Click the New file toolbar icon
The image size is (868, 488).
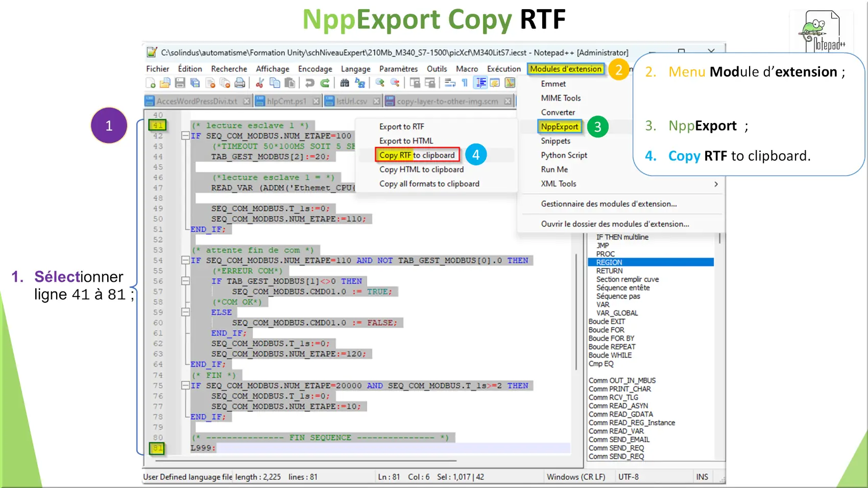tap(151, 83)
